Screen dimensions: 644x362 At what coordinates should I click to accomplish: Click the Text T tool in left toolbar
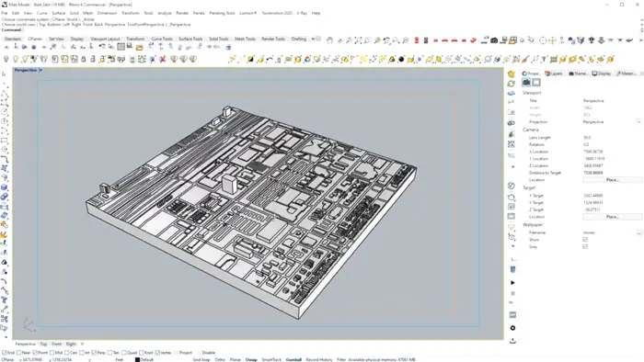(x=4, y=300)
